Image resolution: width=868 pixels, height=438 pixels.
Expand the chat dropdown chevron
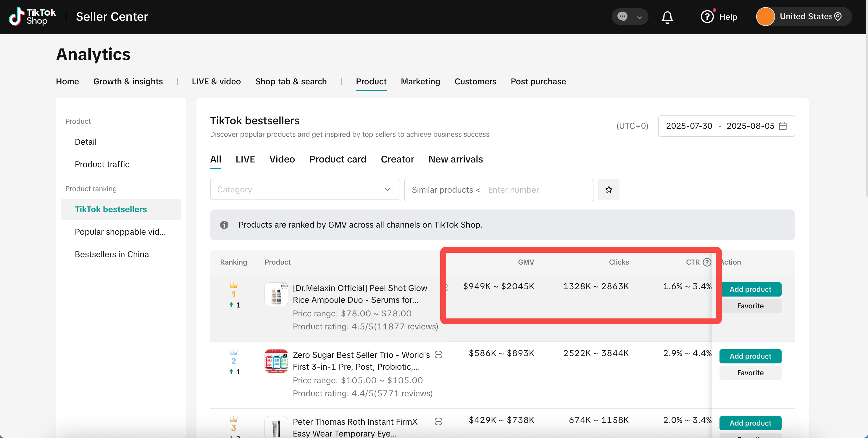click(x=639, y=17)
